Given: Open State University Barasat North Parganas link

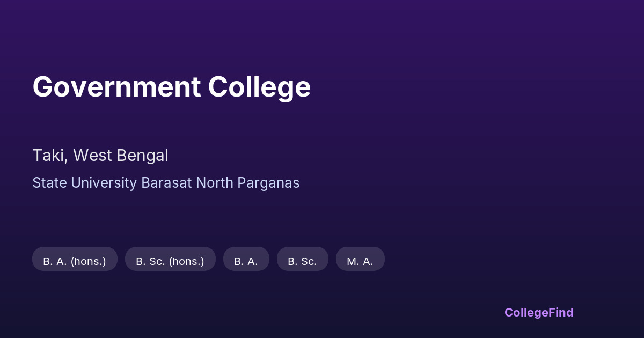Looking at the screenshot, I should click(x=166, y=183).
